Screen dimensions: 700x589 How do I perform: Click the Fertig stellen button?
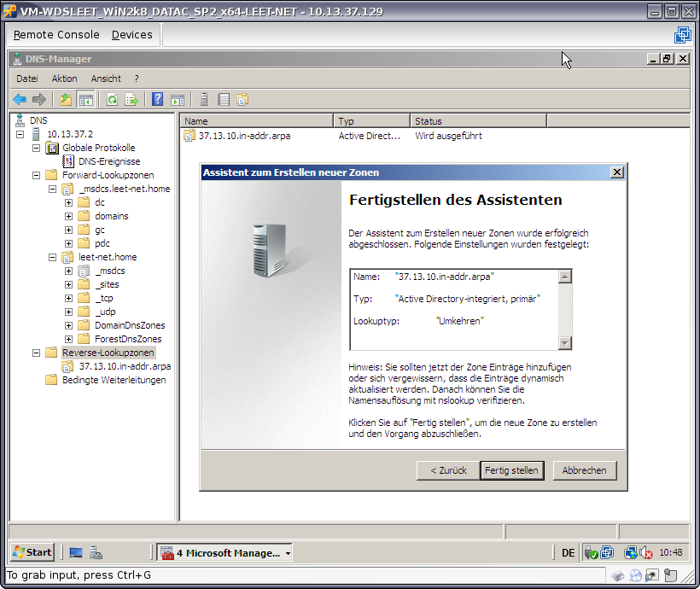point(511,470)
